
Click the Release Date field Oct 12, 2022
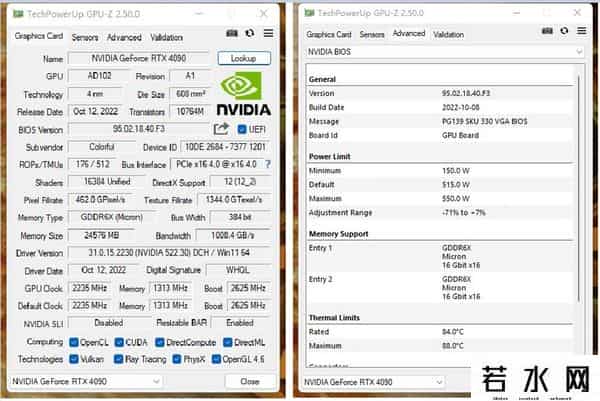[95, 111]
